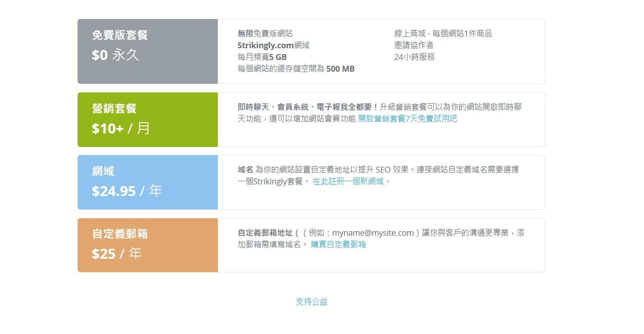The width and height of the screenshot is (644, 334).
Task: Click the blue 網域 heading
Action: 103,171
